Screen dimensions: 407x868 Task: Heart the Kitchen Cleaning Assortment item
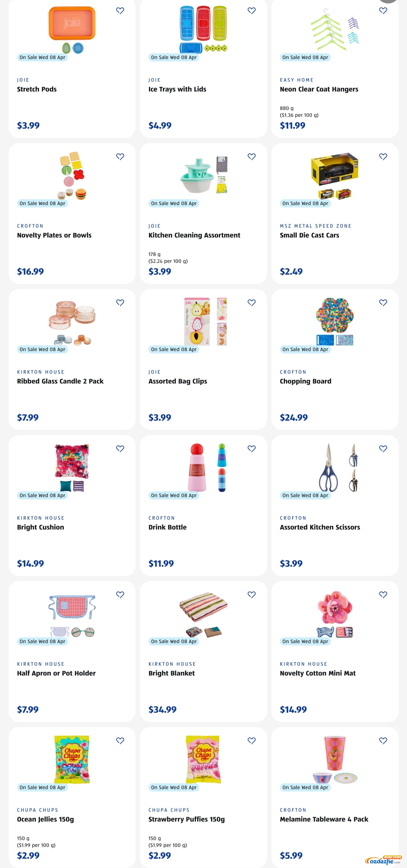[x=251, y=157]
